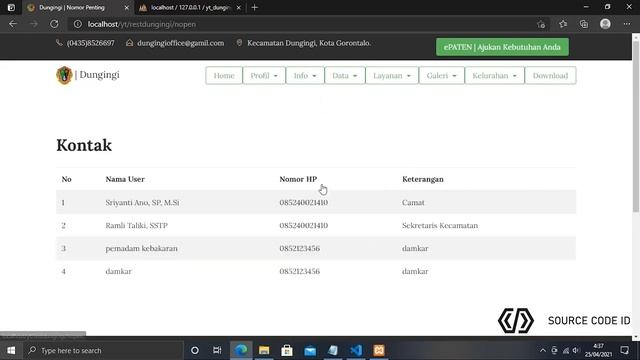Click the browser Back arrow
The image size is (640, 360).
(x=13, y=24)
